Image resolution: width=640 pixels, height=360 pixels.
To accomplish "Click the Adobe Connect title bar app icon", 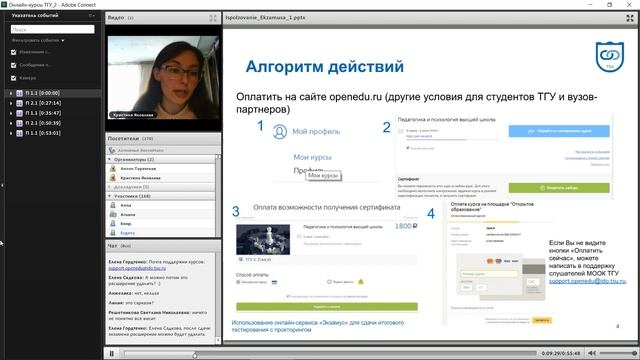I will pos(4,4).
